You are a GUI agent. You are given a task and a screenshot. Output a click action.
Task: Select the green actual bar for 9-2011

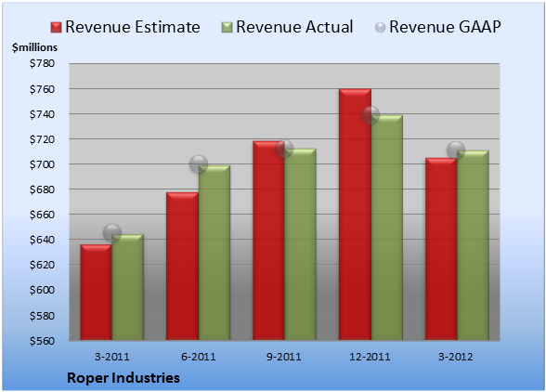click(x=301, y=244)
